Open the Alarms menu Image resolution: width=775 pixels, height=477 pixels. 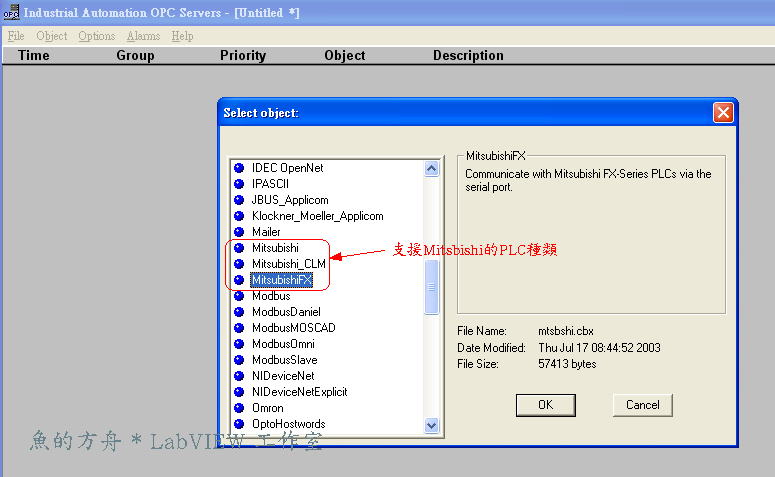[143, 36]
